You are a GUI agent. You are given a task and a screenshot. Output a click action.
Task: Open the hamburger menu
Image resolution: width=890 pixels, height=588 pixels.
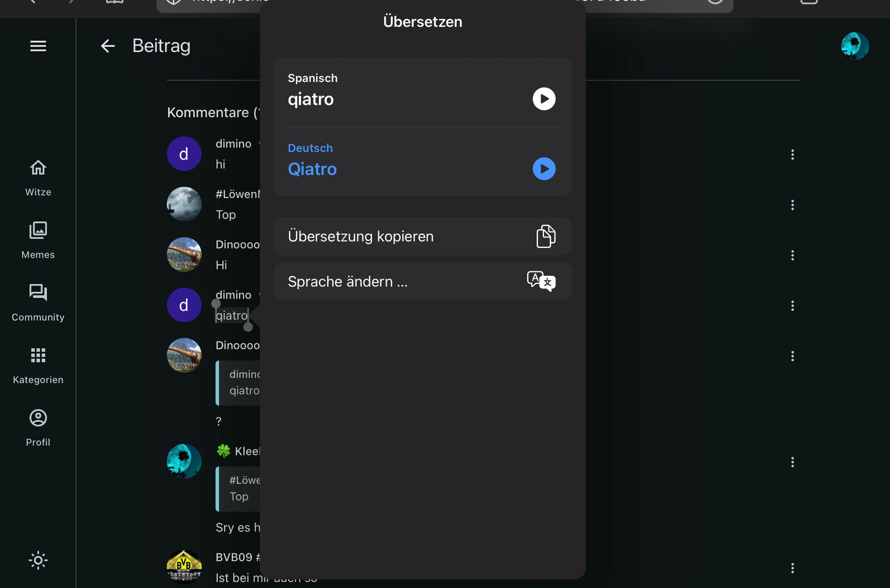tap(38, 46)
